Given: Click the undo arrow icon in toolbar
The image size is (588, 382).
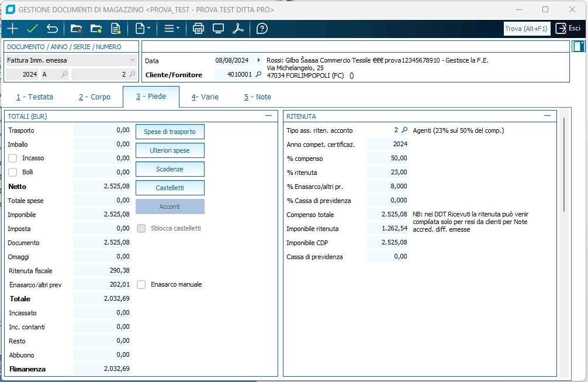Looking at the screenshot, I should pyautogui.click(x=52, y=29).
